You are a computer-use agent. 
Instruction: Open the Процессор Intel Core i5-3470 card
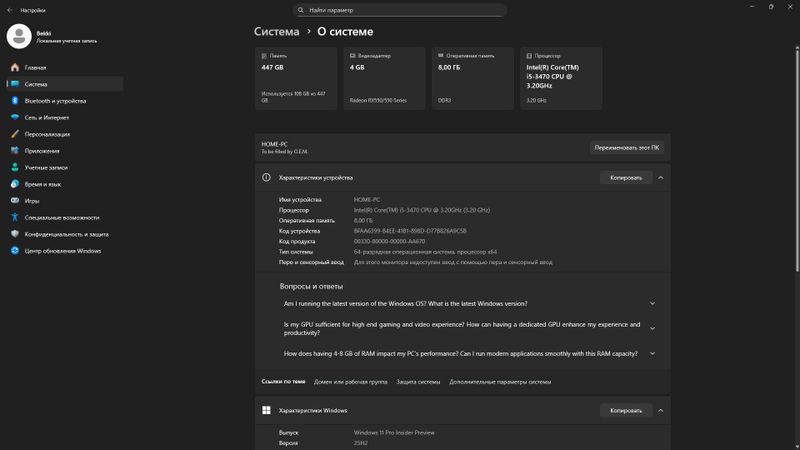(x=561, y=78)
